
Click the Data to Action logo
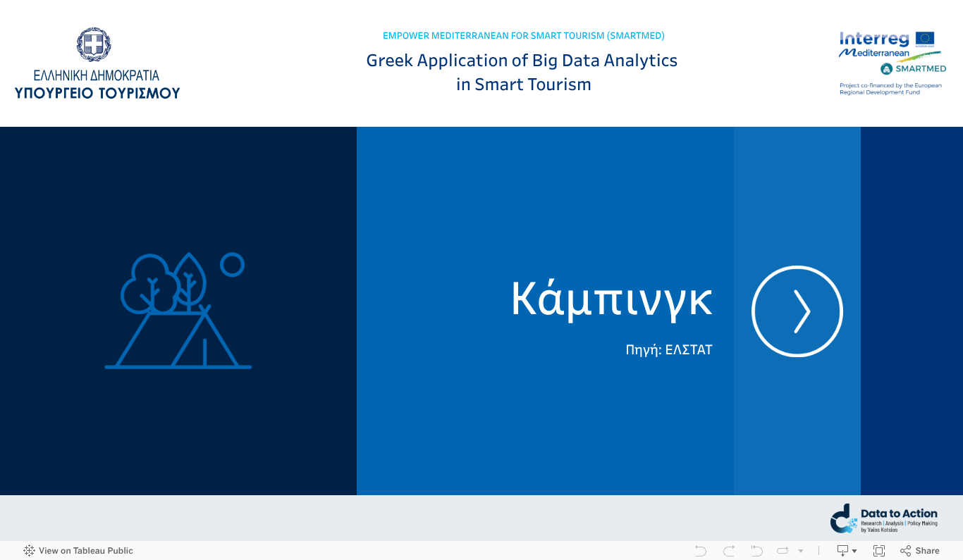tap(884, 518)
